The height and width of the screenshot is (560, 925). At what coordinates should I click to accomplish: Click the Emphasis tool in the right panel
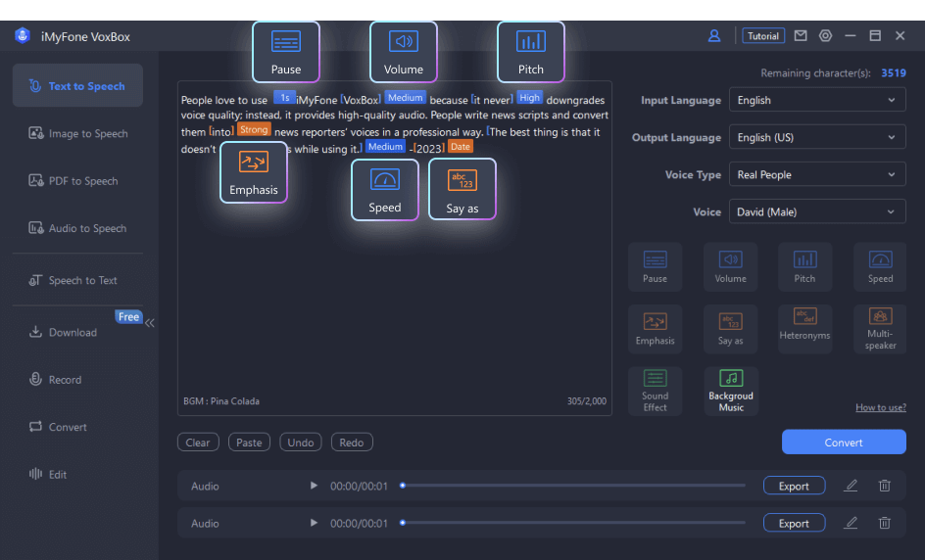pyautogui.click(x=655, y=329)
